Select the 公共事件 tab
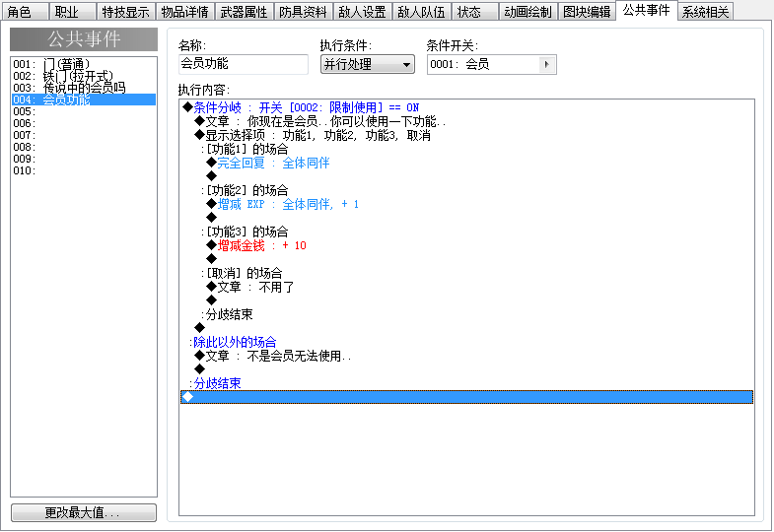Image resolution: width=774 pixels, height=532 pixels. pyautogui.click(x=647, y=11)
